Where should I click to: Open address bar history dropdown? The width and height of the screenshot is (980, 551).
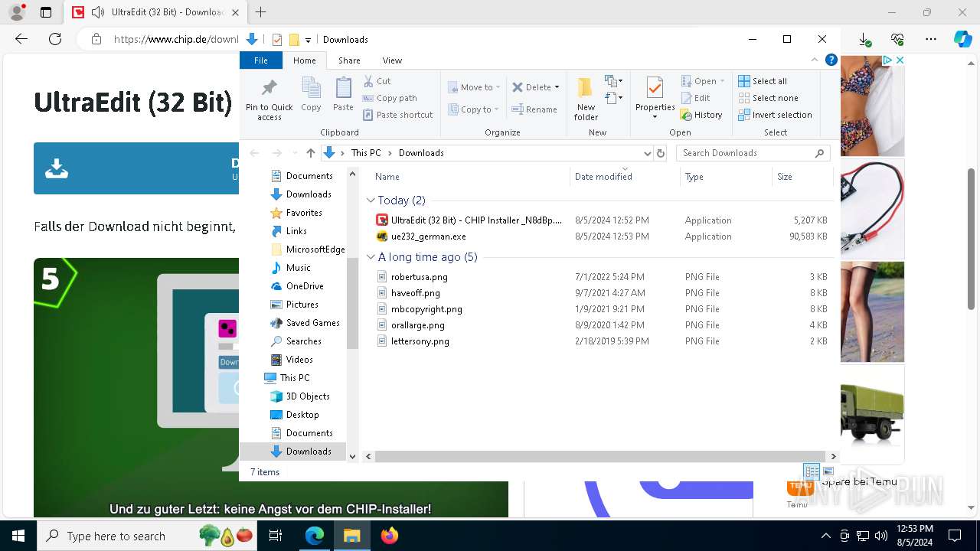[x=647, y=153]
